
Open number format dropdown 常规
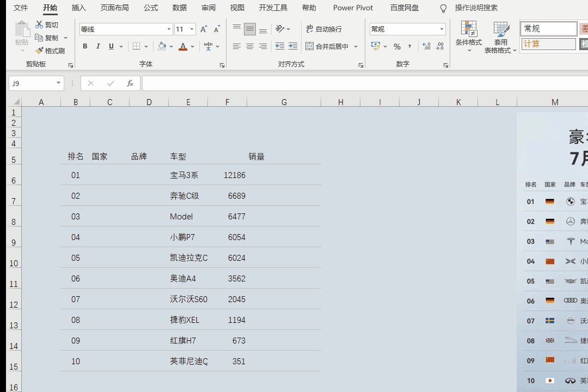pyautogui.click(x=442, y=29)
